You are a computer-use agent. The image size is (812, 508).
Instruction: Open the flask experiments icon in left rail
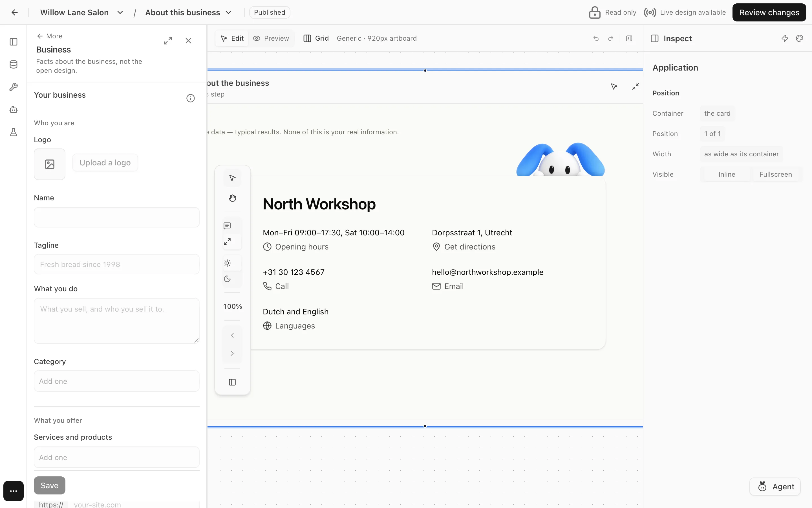(x=14, y=132)
